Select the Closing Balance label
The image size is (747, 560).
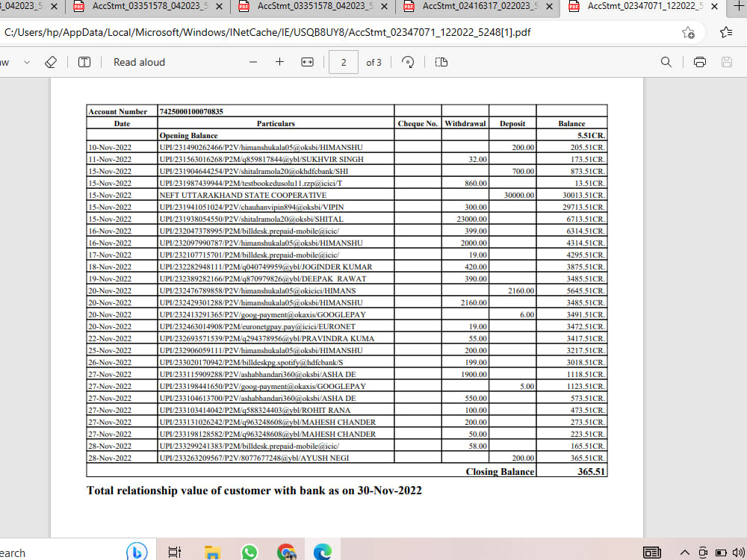click(500, 471)
